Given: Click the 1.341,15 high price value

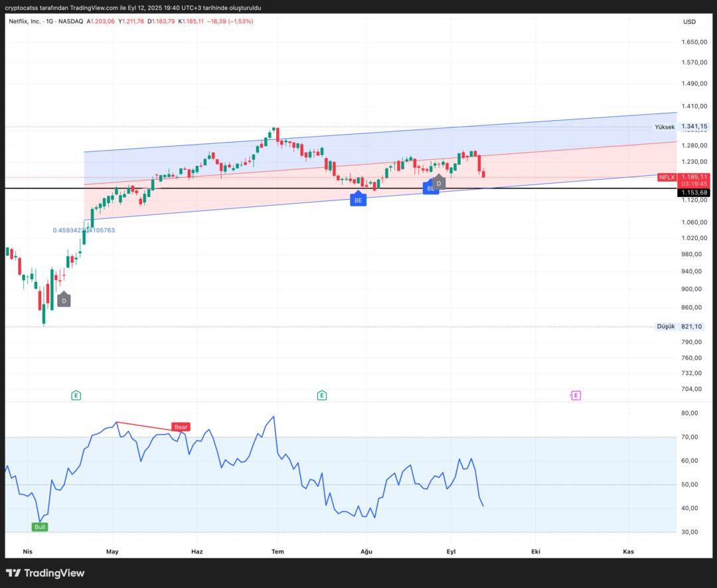Looking at the screenshot, I should [x=694, y=127].
